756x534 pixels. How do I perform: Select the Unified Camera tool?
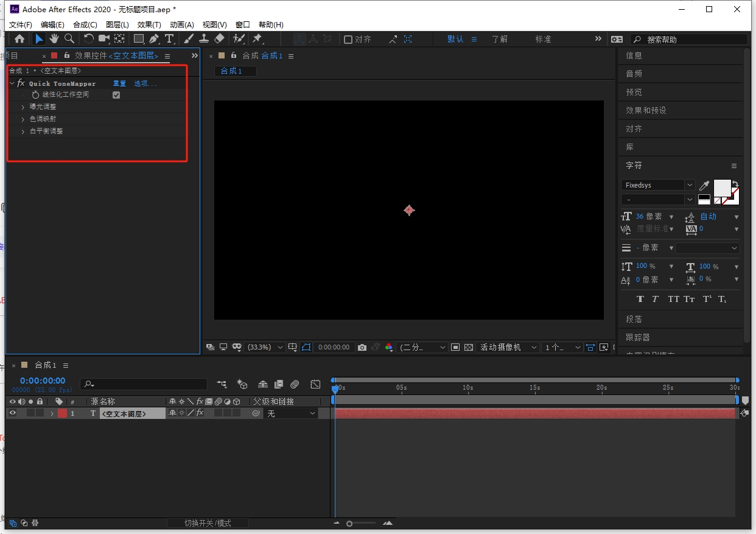[104, 39]
